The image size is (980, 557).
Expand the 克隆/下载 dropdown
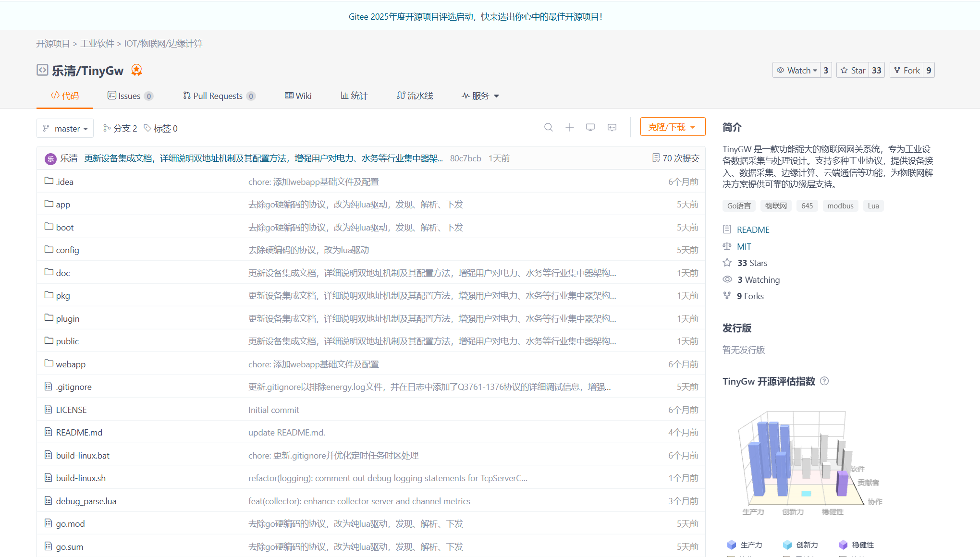tap(673, 126)
